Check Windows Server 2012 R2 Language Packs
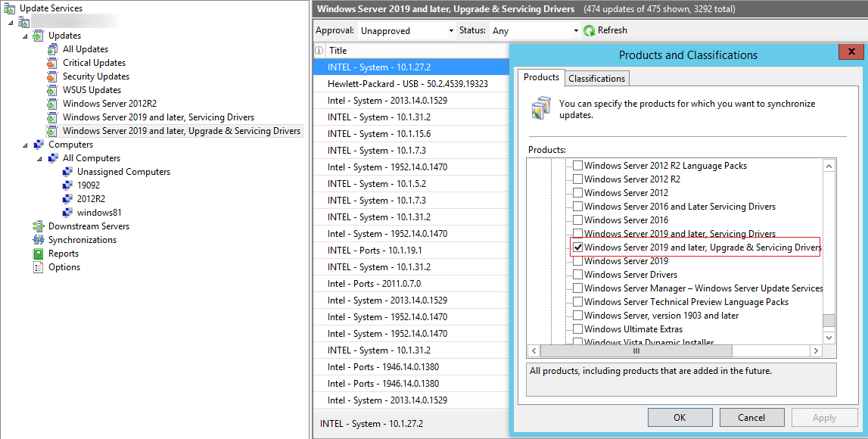868x439 pixels. click(x=577, y=166)
